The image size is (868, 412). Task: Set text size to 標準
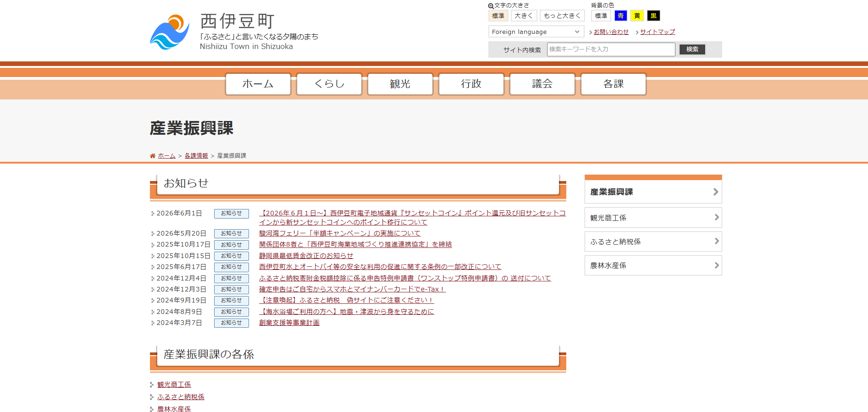(498, 16)
